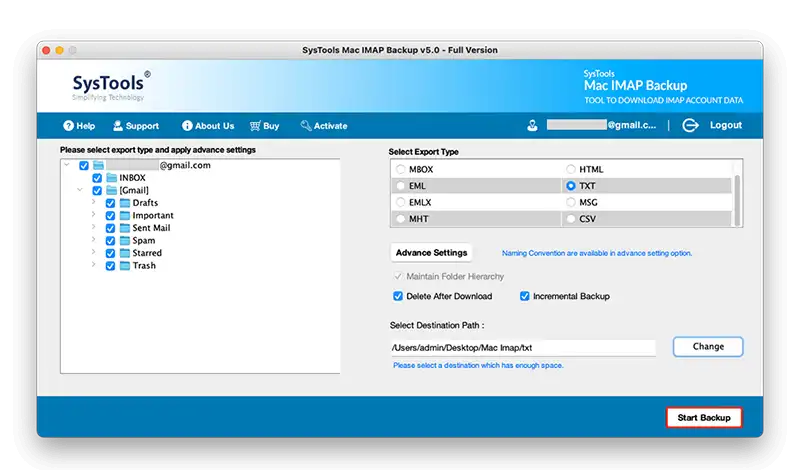Click the Buy shopping cart icon
800x470 pixels.
255,126
